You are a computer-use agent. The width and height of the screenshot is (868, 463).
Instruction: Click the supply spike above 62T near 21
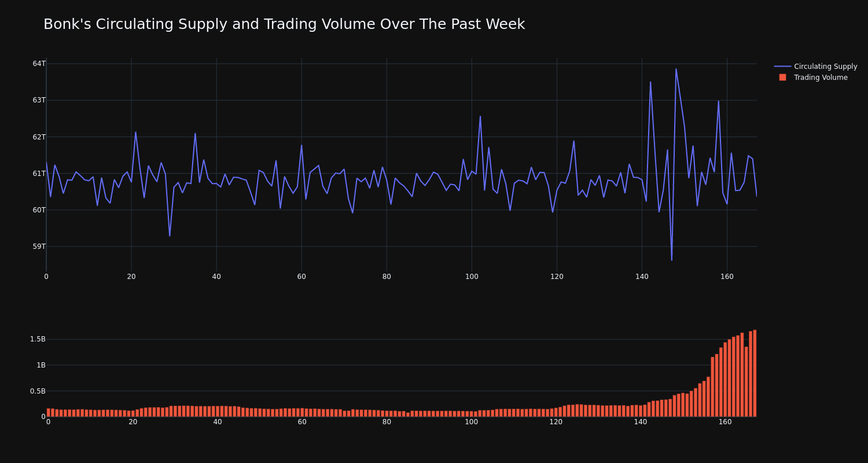[x=135, y=133]
